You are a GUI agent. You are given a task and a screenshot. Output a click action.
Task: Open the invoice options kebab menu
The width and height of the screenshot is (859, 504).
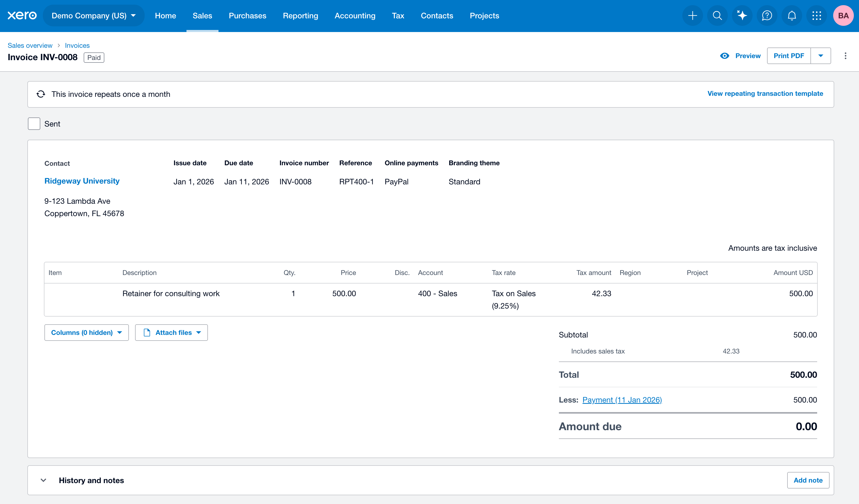(x=845, y=56)
